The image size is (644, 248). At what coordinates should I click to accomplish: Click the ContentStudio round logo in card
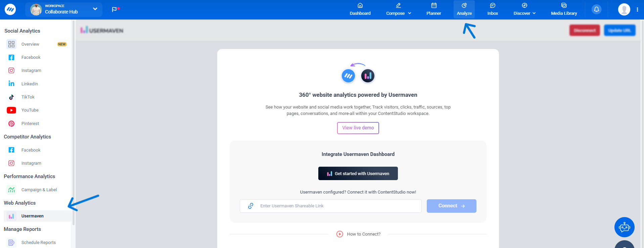348,76
